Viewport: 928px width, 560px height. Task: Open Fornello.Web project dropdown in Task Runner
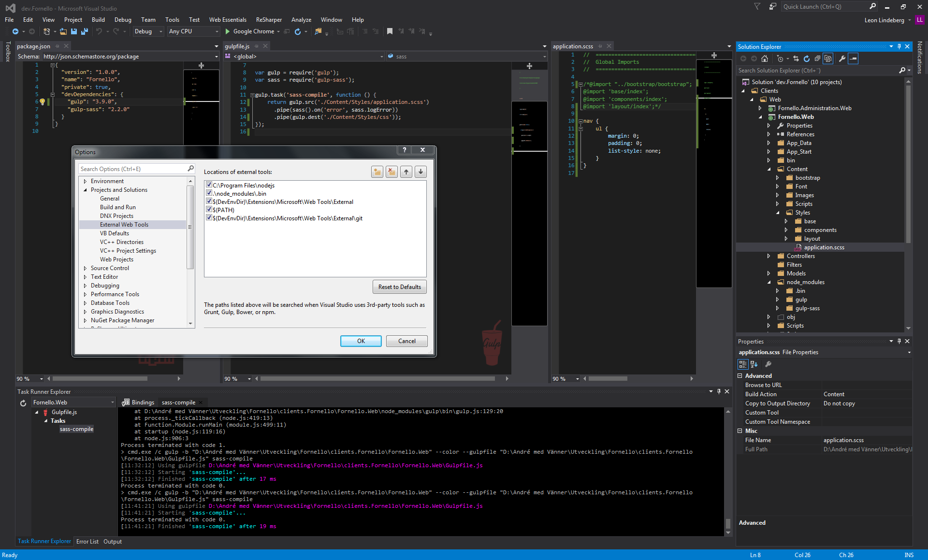(73, 402)
